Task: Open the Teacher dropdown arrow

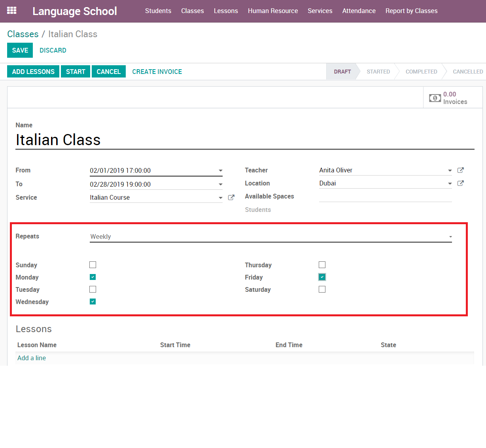Action: (x=450, y=170)
